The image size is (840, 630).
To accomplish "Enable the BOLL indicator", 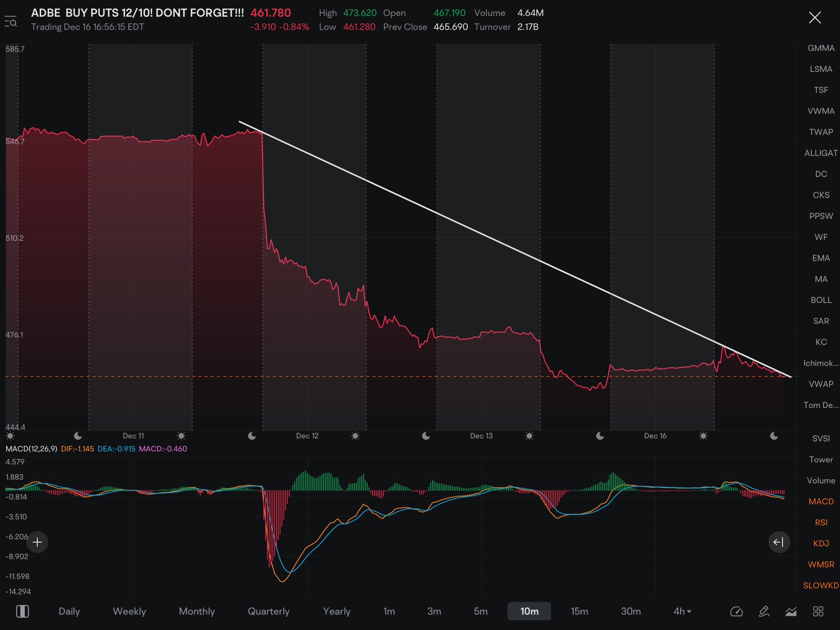I will click(821, 300).
